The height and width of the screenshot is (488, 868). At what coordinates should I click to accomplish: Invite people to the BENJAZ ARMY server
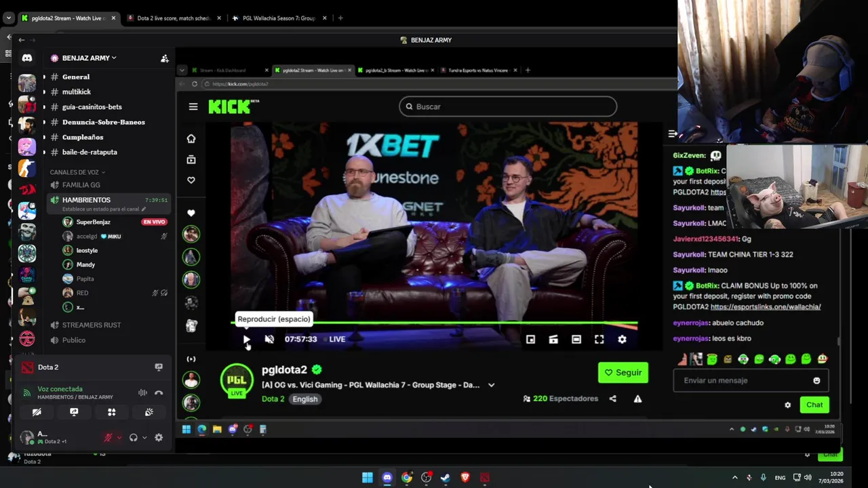[x=164, y=58]
